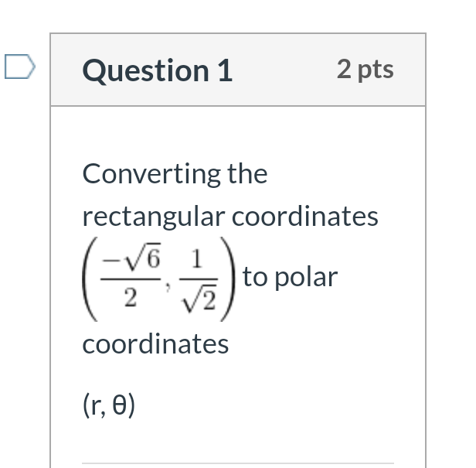The width and height of the screenshot is (476, 468).
Task: Click the horizontal divider below (r, θ)
Action: click(x=238, y=464)
